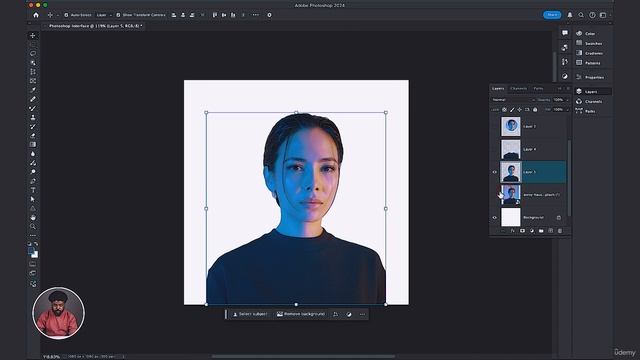Open the Fill 100% dropdown arrow

click(567, 110)
